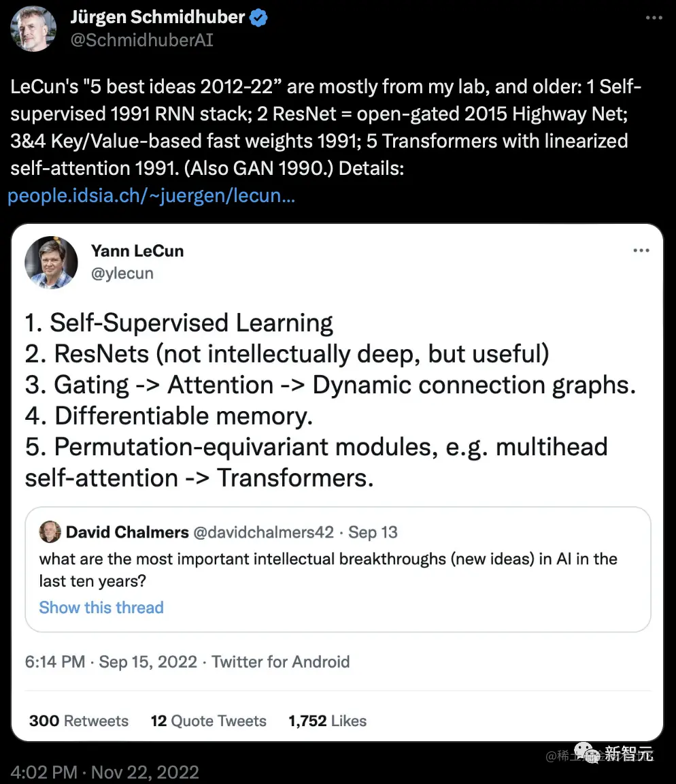Screen dimensions: 676x784
Task: Click 'Show this thread' link
Action: [x=101, y=607]
